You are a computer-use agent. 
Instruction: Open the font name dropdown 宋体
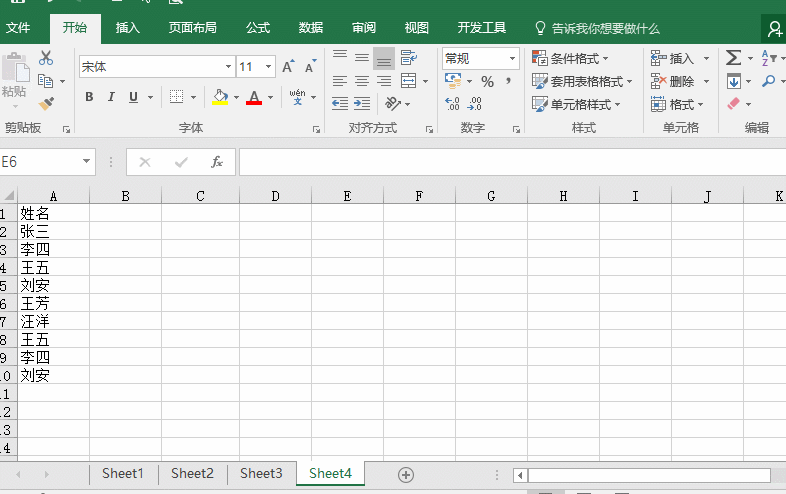(x=229, y=67)
